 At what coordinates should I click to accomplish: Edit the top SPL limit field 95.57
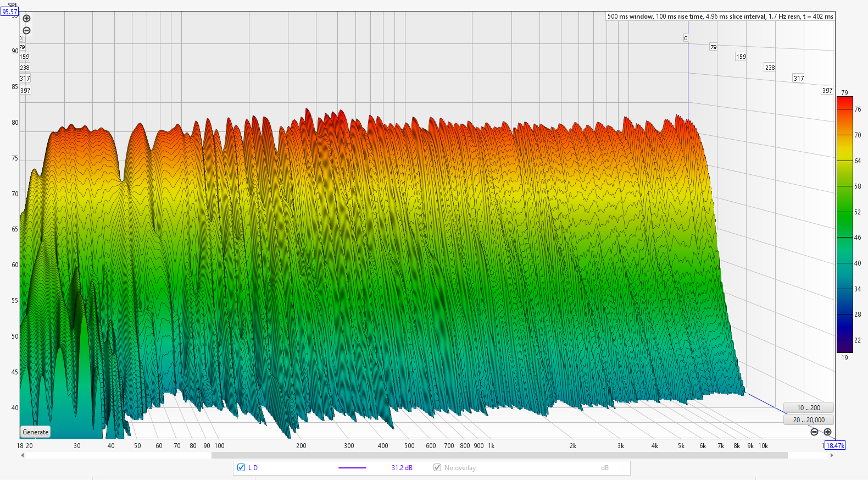[10, 12]
